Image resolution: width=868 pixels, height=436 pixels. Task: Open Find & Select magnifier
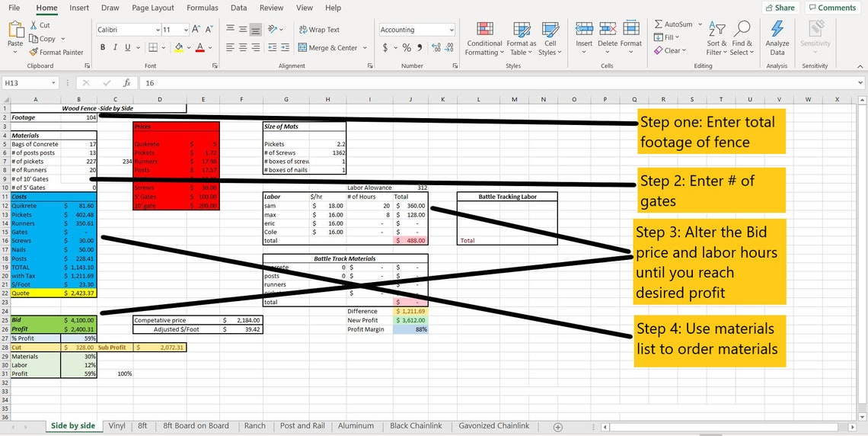coord(742,38)
